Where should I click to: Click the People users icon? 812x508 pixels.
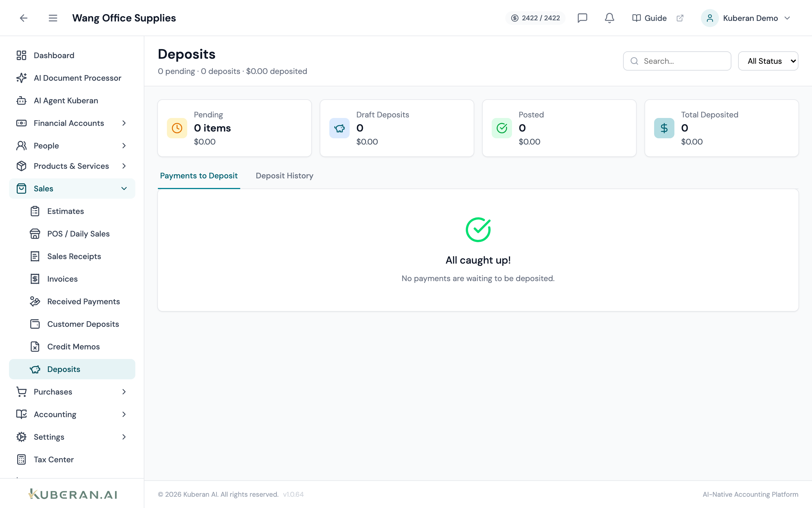pos(21,145)
